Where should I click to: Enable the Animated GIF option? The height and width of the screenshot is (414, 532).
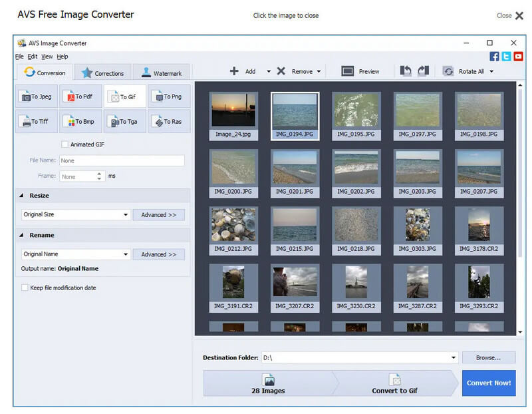pyautogui.click(x=65, y=144)
